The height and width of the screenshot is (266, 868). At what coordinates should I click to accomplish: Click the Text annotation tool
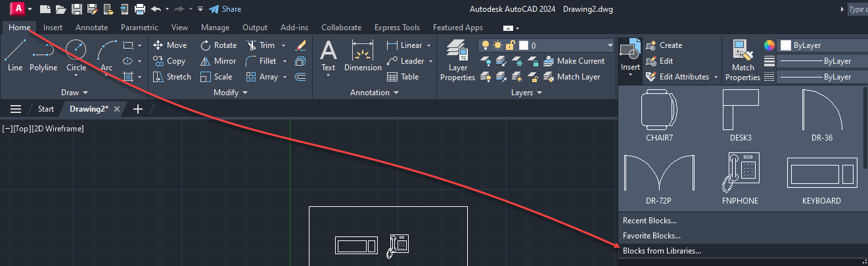click(x=328, y=55)
